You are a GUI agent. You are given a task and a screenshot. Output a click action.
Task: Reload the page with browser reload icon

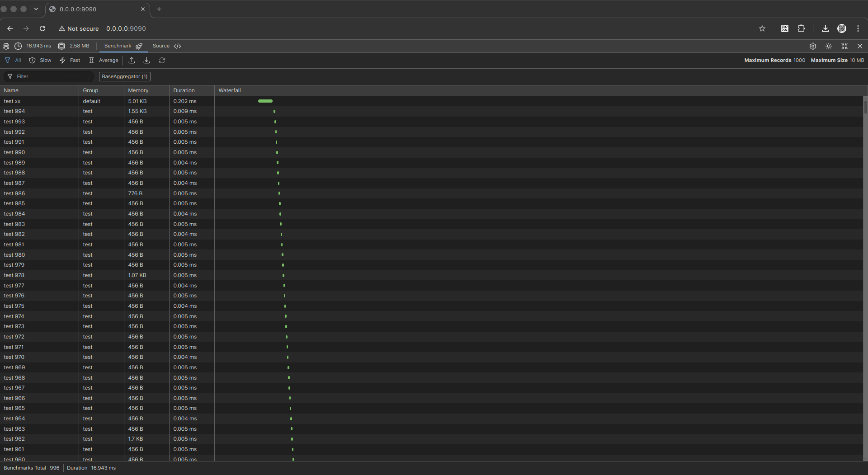coord(42,28)
